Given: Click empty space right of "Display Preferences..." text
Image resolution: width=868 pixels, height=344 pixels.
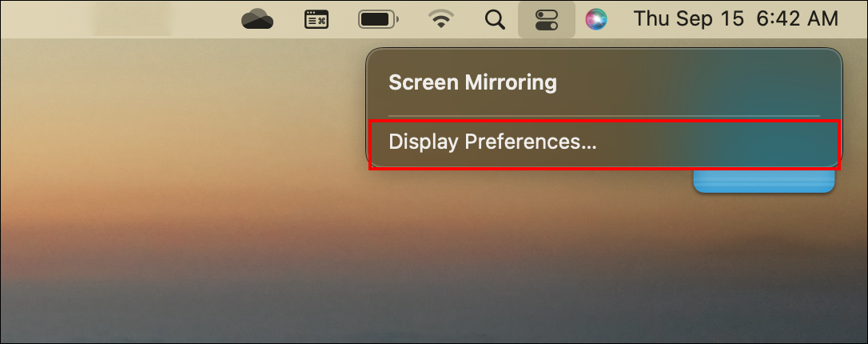Looking at the screenshot, I should pos(719,142).
